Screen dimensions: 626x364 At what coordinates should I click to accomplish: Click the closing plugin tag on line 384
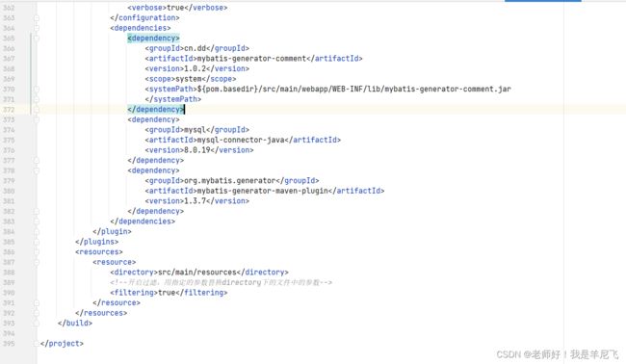(112, 231)
